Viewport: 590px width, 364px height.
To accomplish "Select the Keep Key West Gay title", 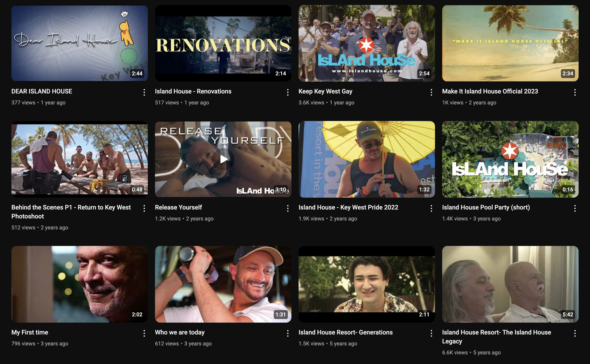I will pyautogui.click(x=325, y=91).
